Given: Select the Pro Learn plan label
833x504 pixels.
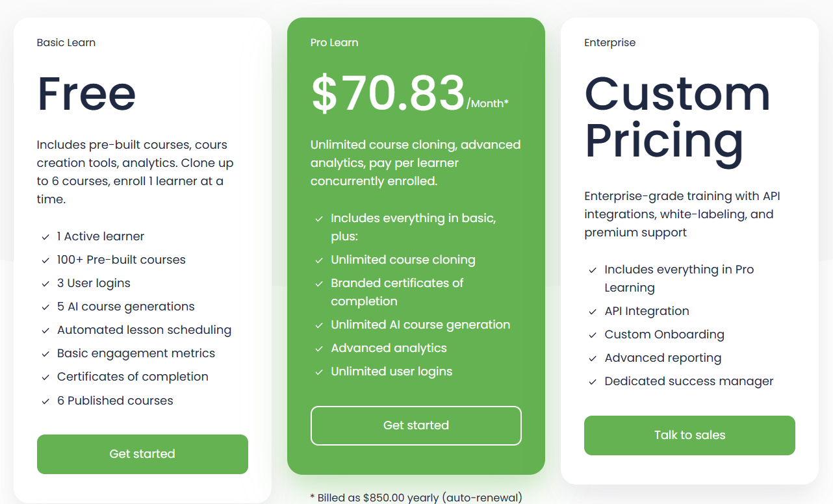Looking at the screenshot, I should click(x=334, y=43).
